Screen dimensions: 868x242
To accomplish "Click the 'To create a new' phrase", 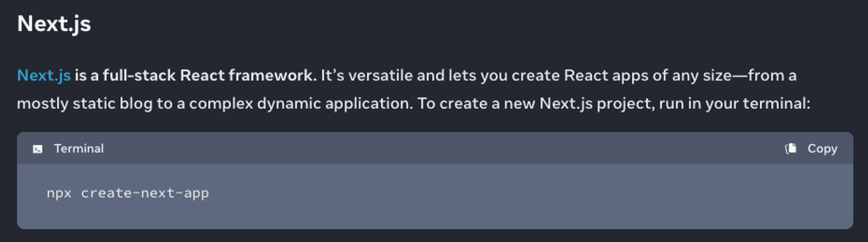I will pos(476,103).
